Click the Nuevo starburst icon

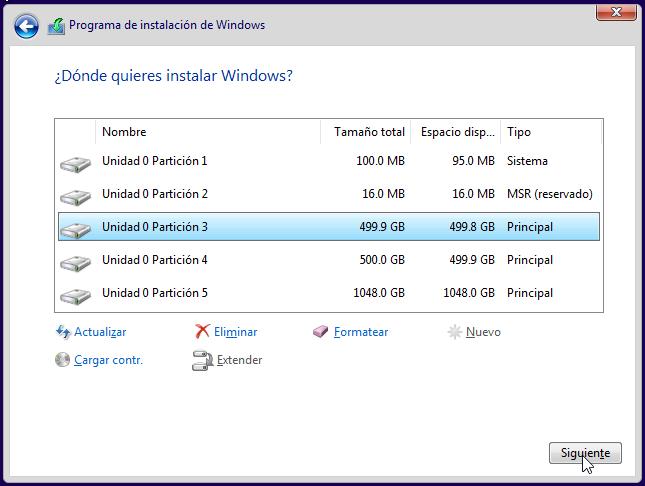(x=455, y=332)
